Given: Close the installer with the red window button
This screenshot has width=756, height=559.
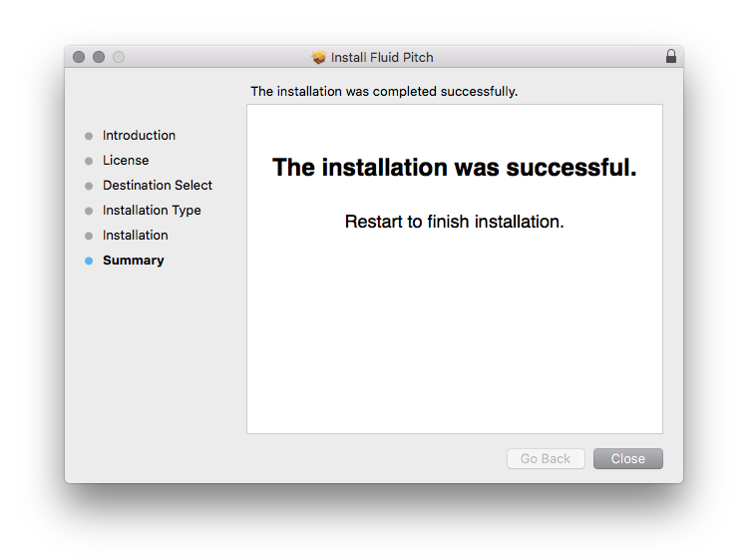Looking at the screenshot, I should pyautogui.click(x=79, y=57).
